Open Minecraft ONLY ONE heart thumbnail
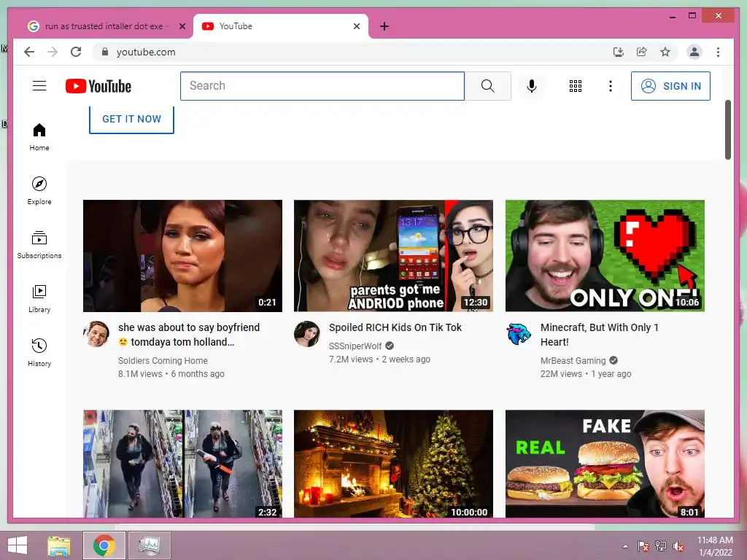Viewport: 747px width, 560px height. [x=605, y=256]
